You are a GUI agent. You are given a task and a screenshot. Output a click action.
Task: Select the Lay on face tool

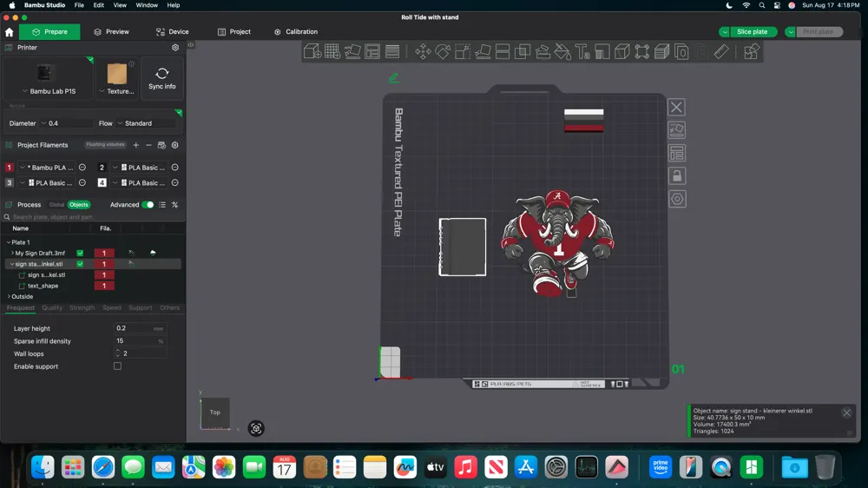[483, 51]
